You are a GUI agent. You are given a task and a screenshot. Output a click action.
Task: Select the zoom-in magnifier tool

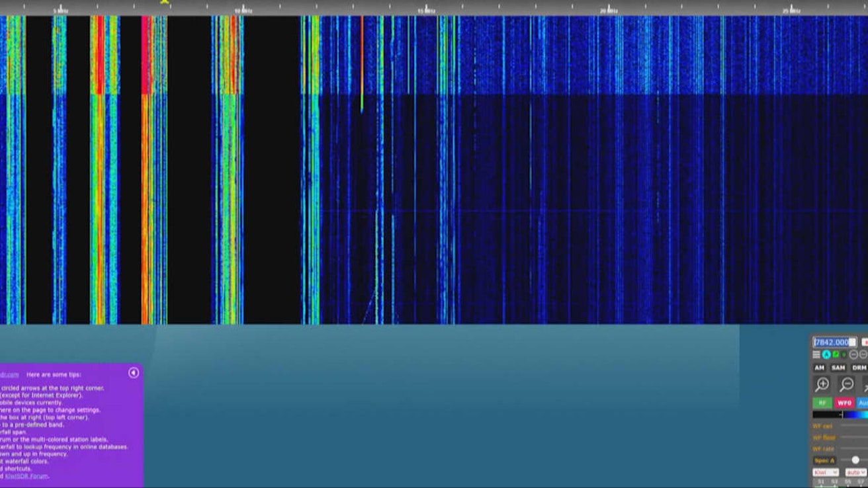(x=822, y=384)
